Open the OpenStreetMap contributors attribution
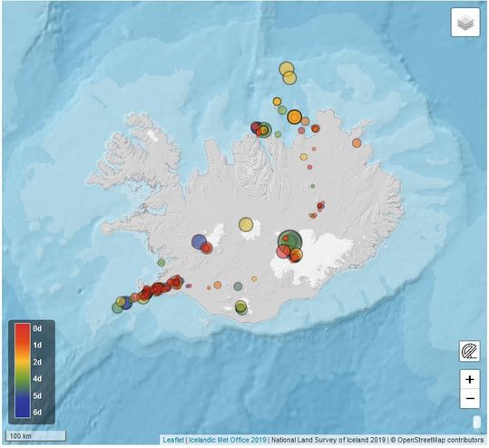This screenshot has height=448, width=489. click(436, 440)
